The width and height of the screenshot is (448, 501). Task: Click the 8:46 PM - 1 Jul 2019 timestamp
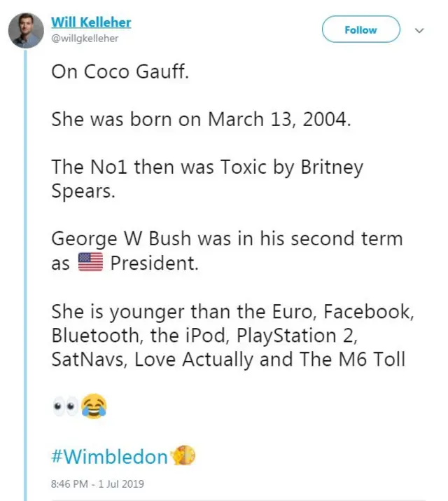(x=97, y=483)
